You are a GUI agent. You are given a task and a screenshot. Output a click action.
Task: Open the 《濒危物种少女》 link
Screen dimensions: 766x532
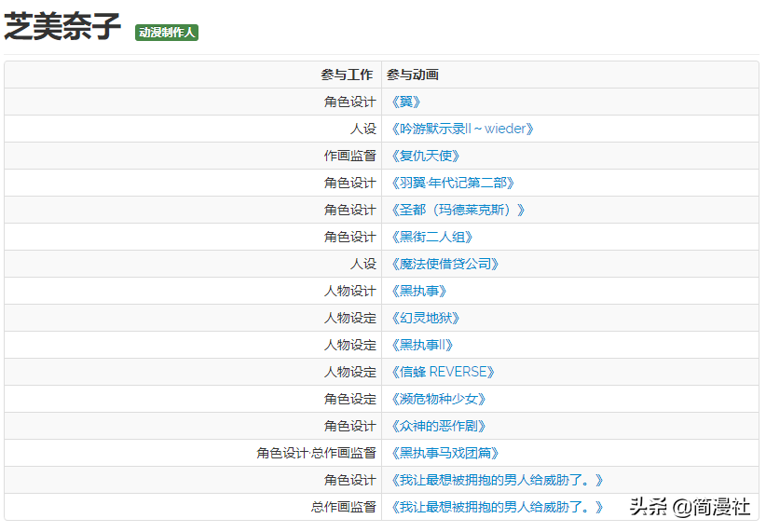(438, 400)
